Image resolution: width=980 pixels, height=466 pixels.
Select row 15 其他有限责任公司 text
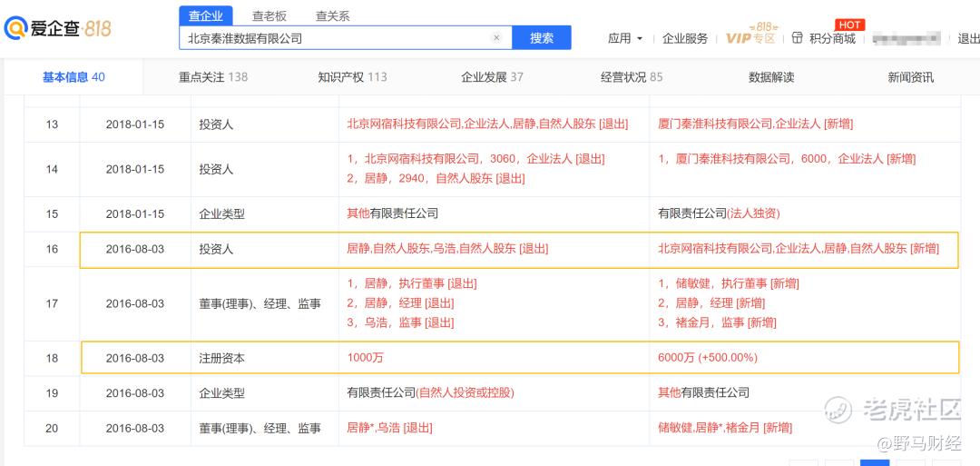point(393,213)
